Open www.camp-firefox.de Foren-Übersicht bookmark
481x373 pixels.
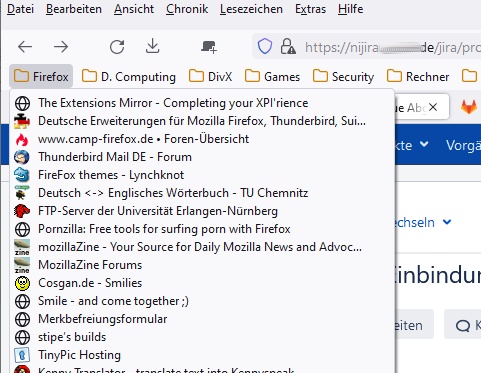coord(202,139)
